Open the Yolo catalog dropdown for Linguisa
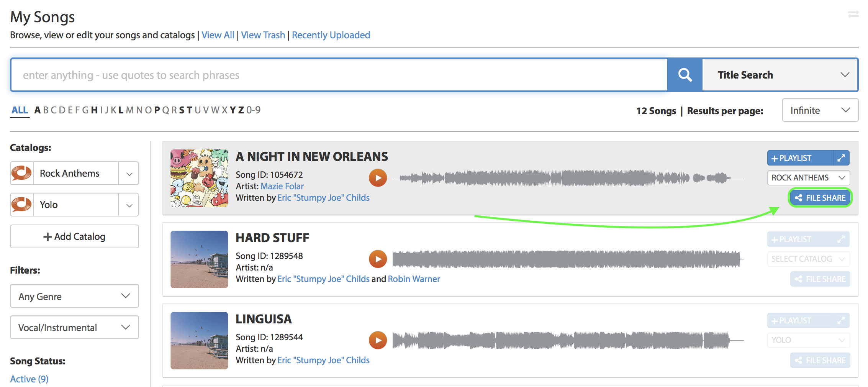Image resolution: width=868 pixels, height=387 pixels. coord(809,340)
